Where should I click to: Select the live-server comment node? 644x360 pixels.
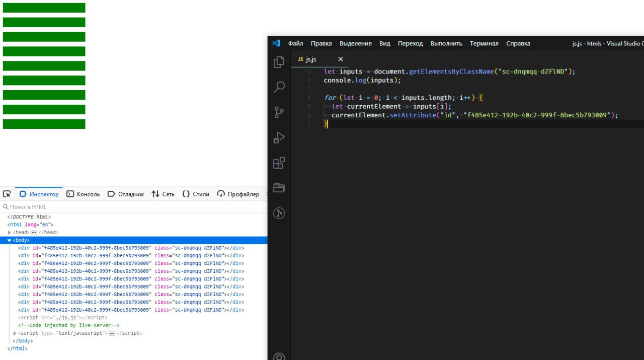coord(69,326)
